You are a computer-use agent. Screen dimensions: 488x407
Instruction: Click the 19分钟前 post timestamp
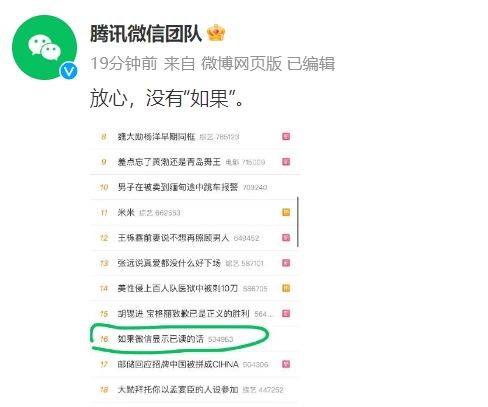tap(124, 63)
